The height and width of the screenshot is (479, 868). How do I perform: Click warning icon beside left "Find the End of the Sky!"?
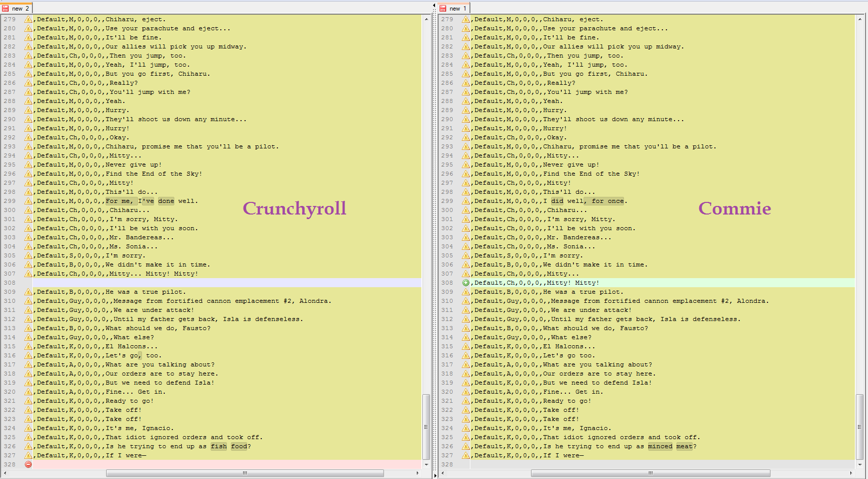(28, 174)
